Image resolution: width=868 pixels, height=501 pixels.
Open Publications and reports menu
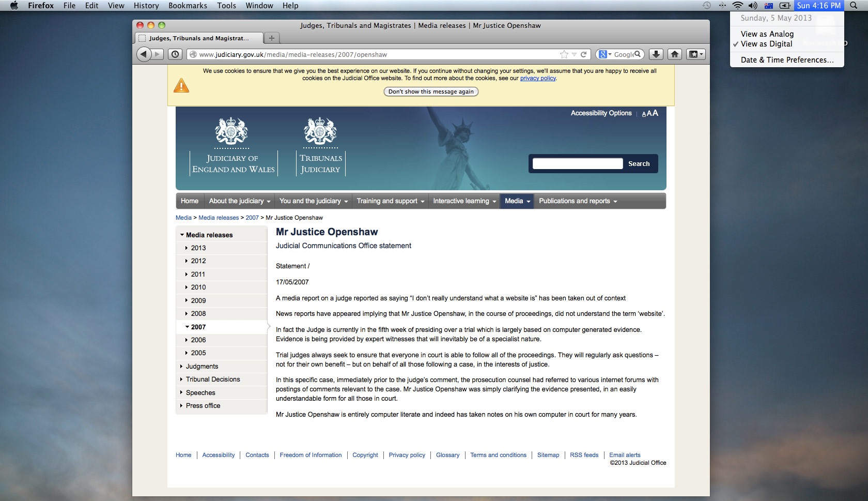[578, 201]
